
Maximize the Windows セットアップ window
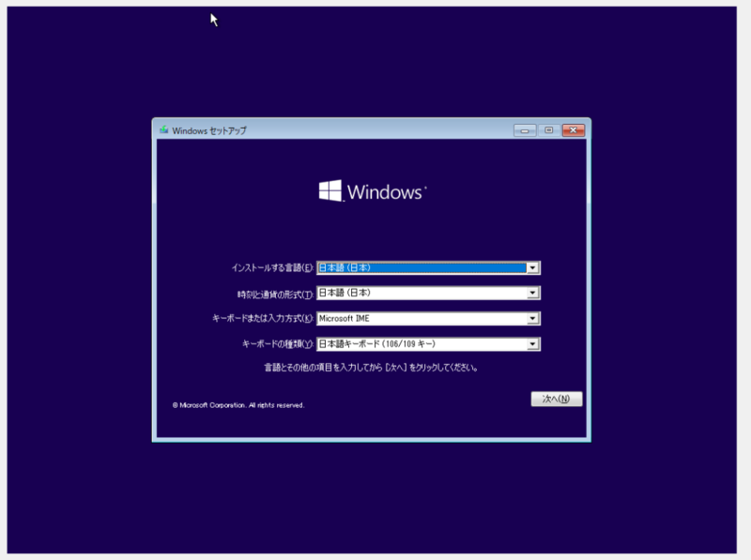549,130
